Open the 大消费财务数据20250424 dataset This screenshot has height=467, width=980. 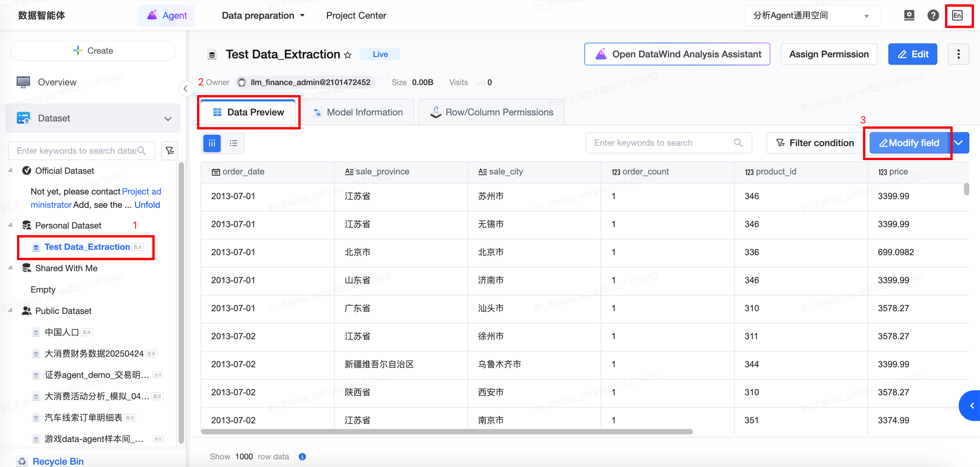pyautogui.click(x=94, y=354)
